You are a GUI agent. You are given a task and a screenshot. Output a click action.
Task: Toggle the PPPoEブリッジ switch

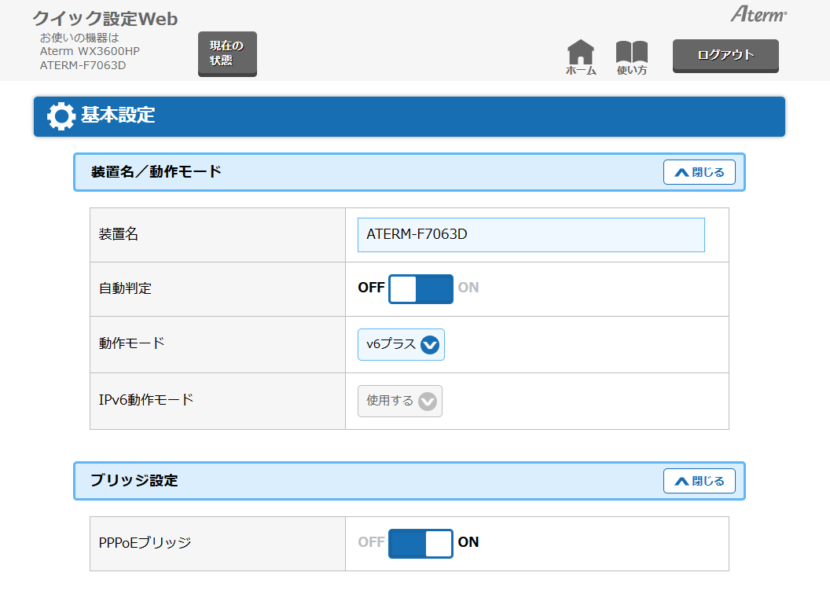420,543
